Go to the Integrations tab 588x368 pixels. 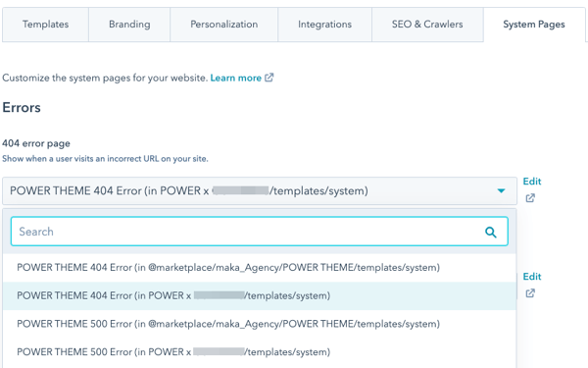[x=324, y=25]
